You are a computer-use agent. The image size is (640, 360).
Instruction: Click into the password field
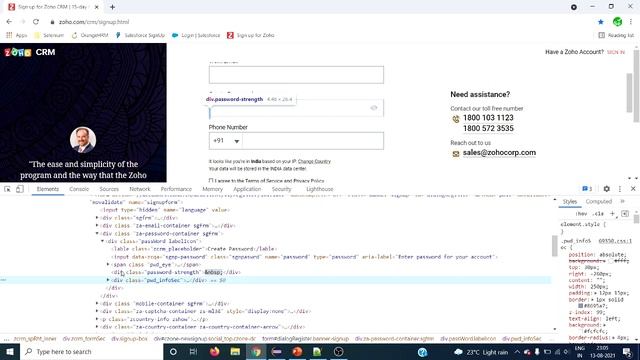[296, 108]
